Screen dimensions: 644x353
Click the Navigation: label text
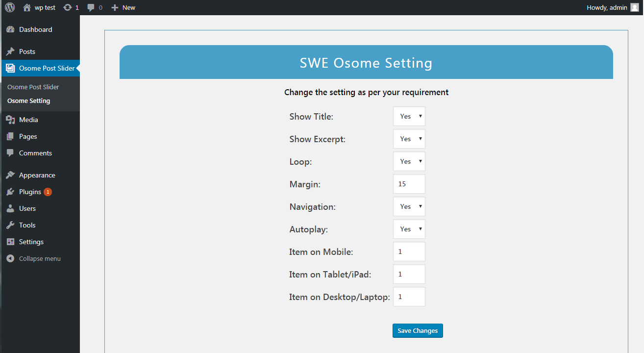(313, 207)
